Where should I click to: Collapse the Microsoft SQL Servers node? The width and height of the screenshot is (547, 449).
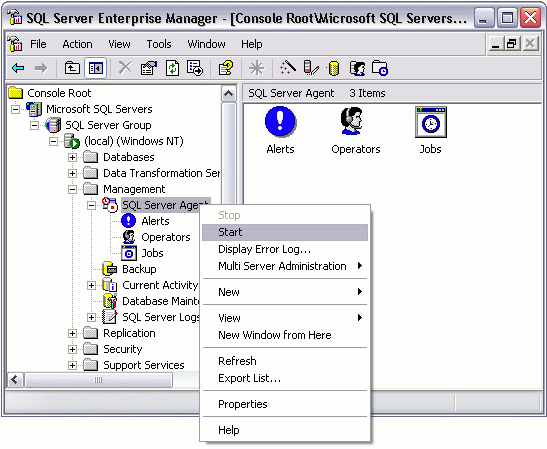(x=15, y=109)
